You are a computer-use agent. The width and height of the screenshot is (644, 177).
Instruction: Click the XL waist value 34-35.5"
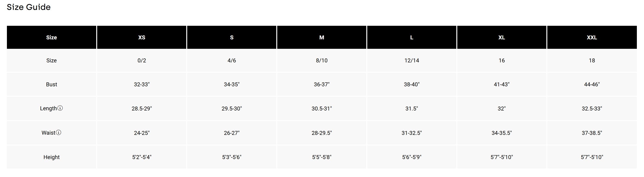502,133
